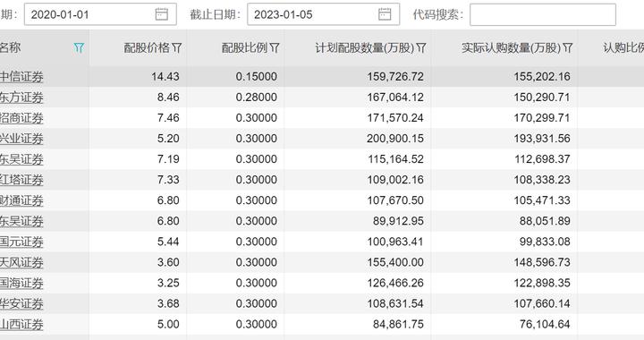
Task: Select planned quantity 84,861.75
Action: (398, 324)
